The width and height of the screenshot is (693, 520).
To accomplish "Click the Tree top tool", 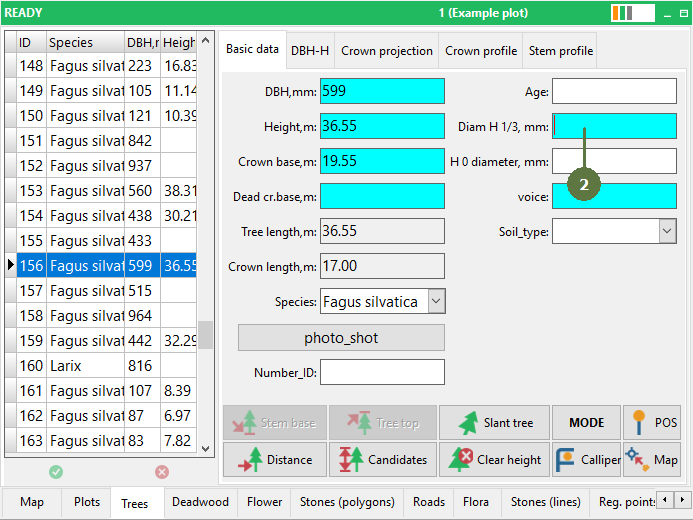I will (383, 422).
